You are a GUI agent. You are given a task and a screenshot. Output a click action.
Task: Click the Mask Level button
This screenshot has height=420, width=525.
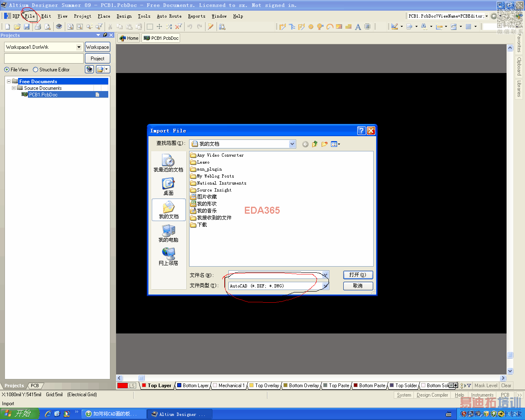(486, 386)
